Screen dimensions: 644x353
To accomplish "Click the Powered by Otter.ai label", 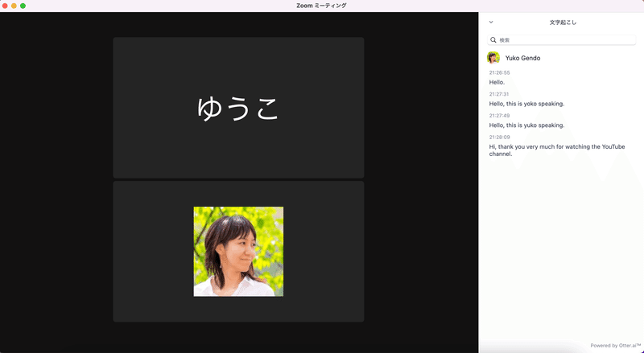I will [x=615, y=346].
